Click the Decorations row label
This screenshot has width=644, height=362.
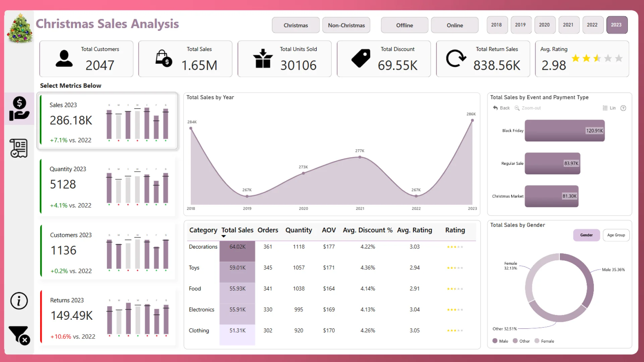point(203,246)
